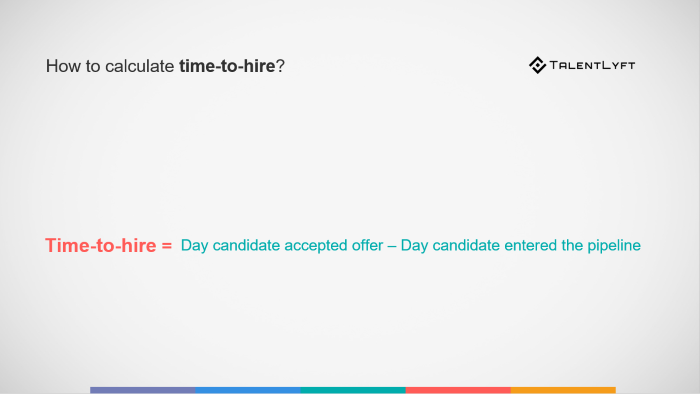The height and width of the screenshot is (394, 700).
Task: Click the red equals sign
Action: point(167,246)
